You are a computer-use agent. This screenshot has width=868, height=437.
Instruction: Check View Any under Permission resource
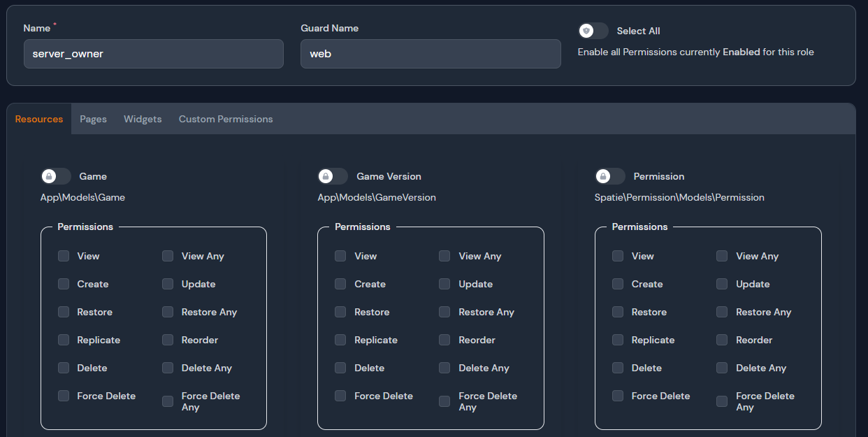pos(721,256)
